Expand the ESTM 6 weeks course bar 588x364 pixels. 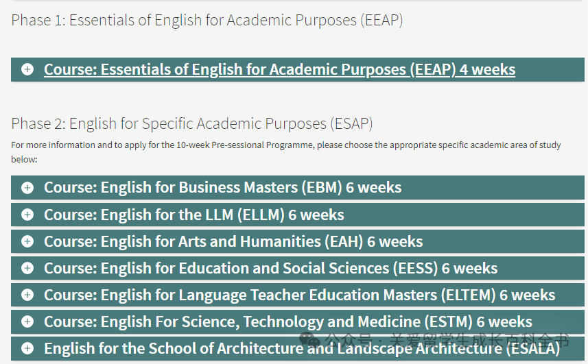[x=298, y=321]
